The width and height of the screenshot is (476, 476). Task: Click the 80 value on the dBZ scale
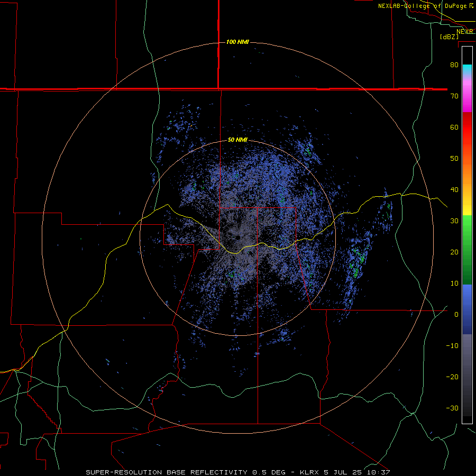coord(454,65)
